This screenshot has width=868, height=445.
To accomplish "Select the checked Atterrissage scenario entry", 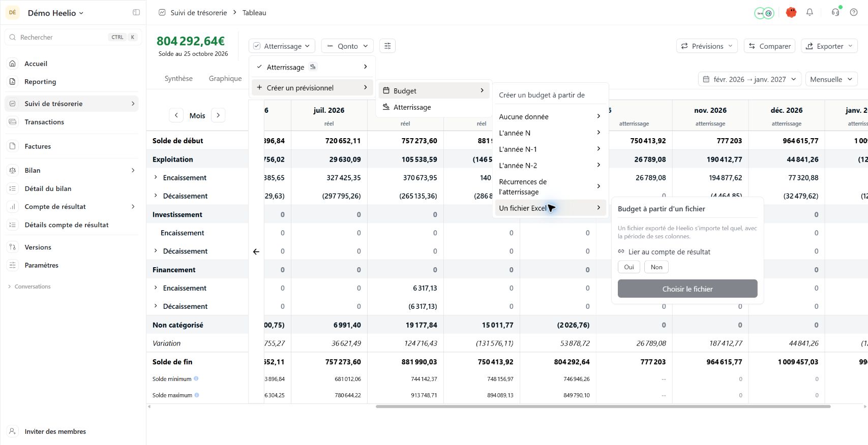I will (x=312, y=67).
